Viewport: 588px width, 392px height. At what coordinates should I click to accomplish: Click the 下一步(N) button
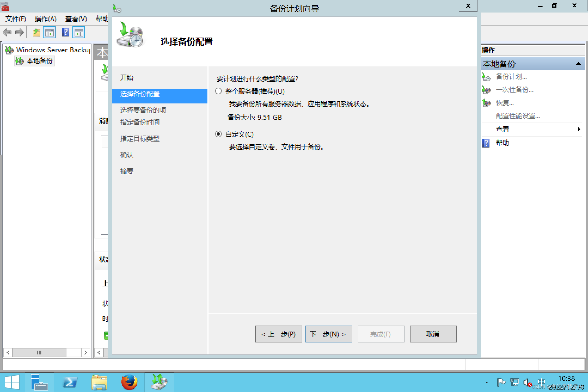pyautogui.click(x=329, y=334)
